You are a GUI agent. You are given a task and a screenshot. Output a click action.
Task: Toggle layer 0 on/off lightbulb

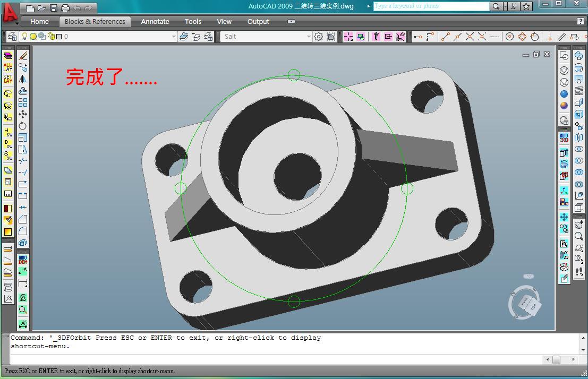(x=25, y=37)
